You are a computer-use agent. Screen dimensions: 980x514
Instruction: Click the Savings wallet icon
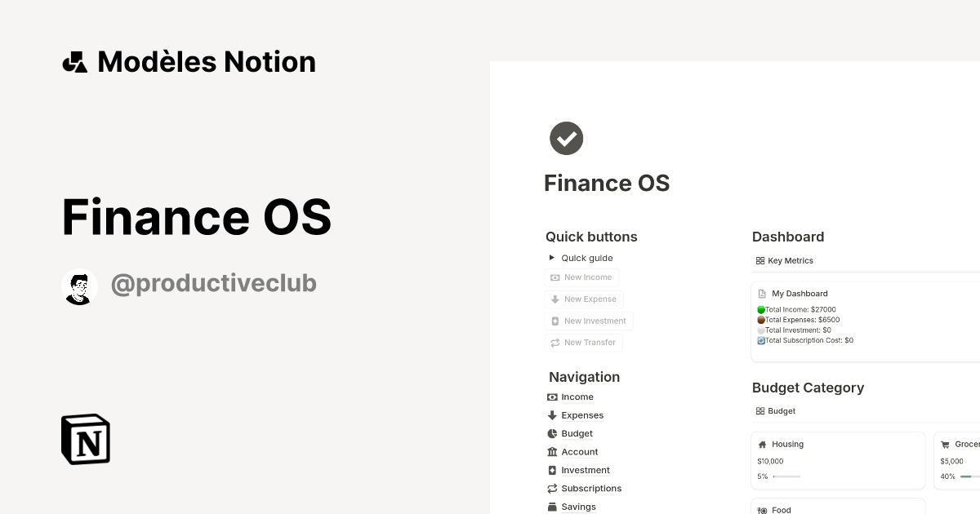[552, 507]
